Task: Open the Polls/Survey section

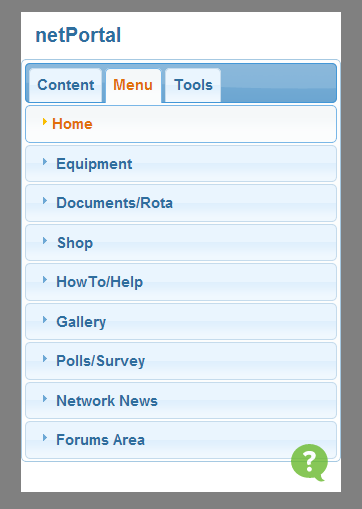Action: 181,361
